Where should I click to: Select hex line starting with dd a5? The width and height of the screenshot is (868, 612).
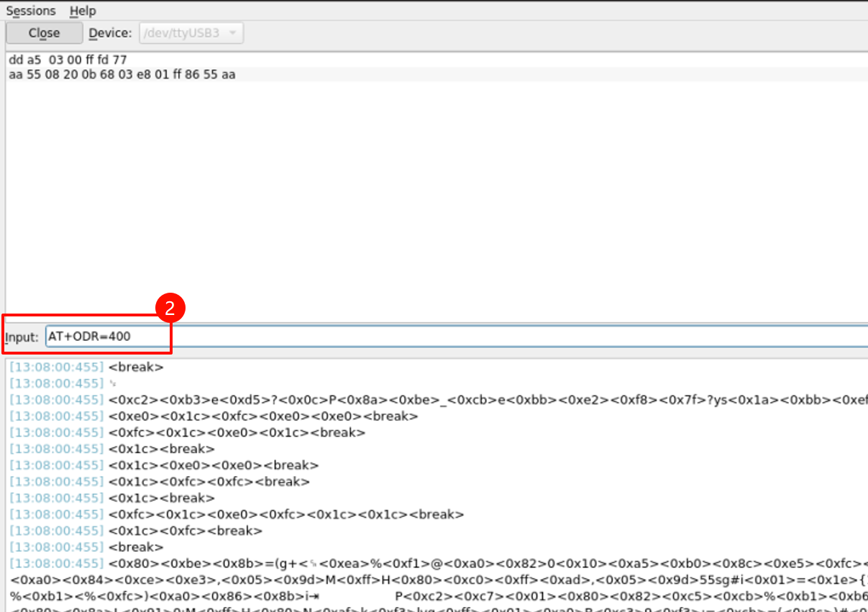coord(68,60)
